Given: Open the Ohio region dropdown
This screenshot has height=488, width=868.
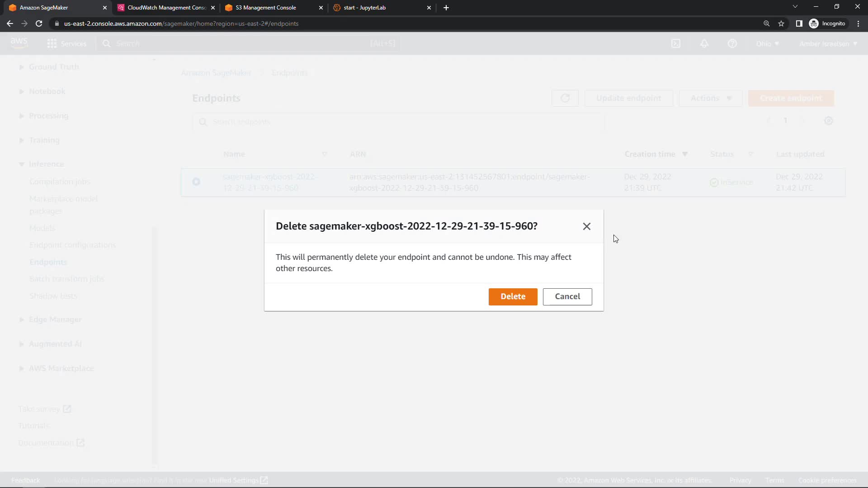Looking at the screenshot, I should click(x=767, y=44).
